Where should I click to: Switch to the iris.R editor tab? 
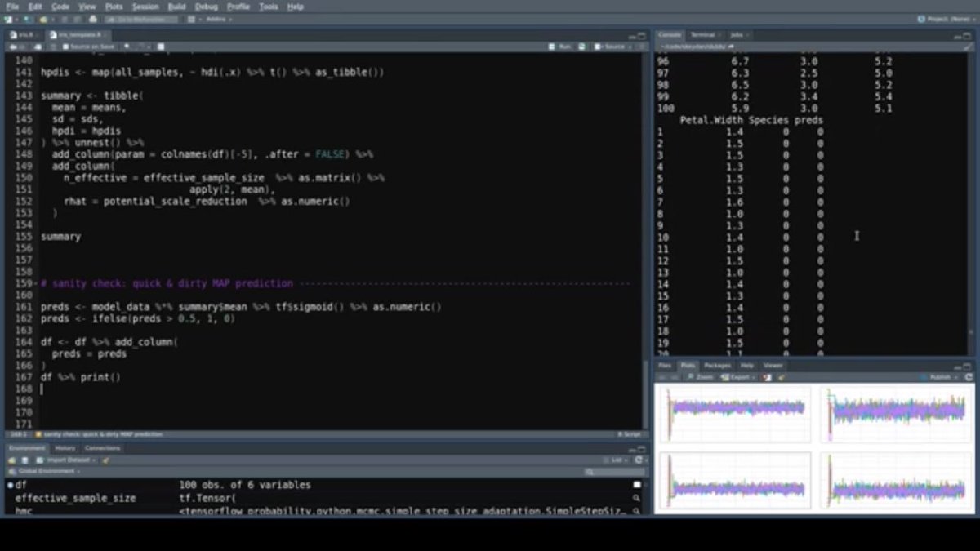[x=25, y=35]
